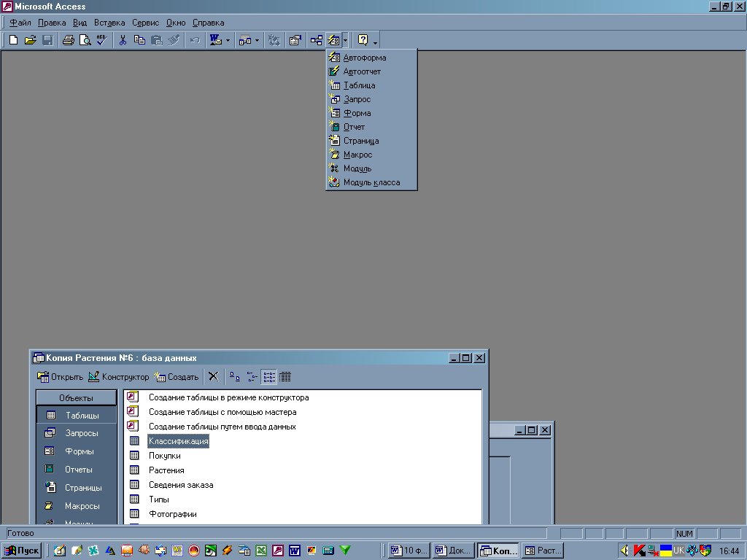The height and width of the screenshot is (560, 747).
Task: Open the Relationships toolbar icon
Action: tap(317, 40)
